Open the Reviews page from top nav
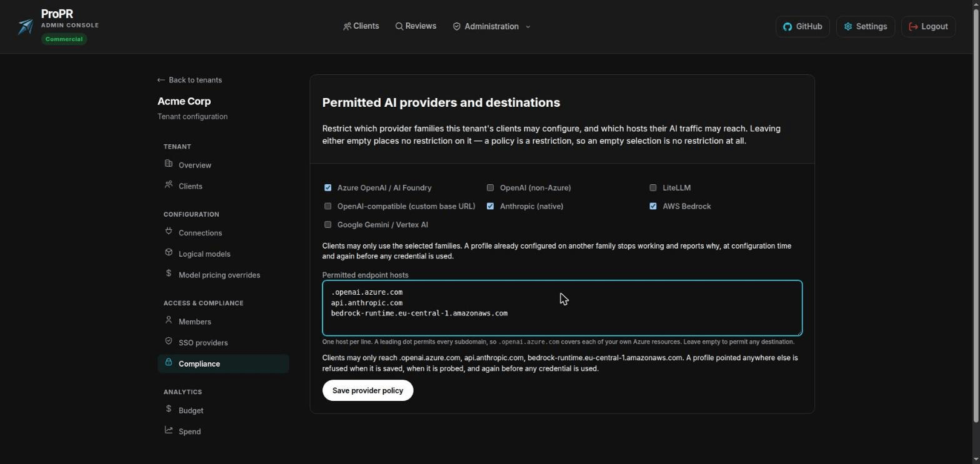Viewport: 980px width, 464px height. [x=416, y=26]
